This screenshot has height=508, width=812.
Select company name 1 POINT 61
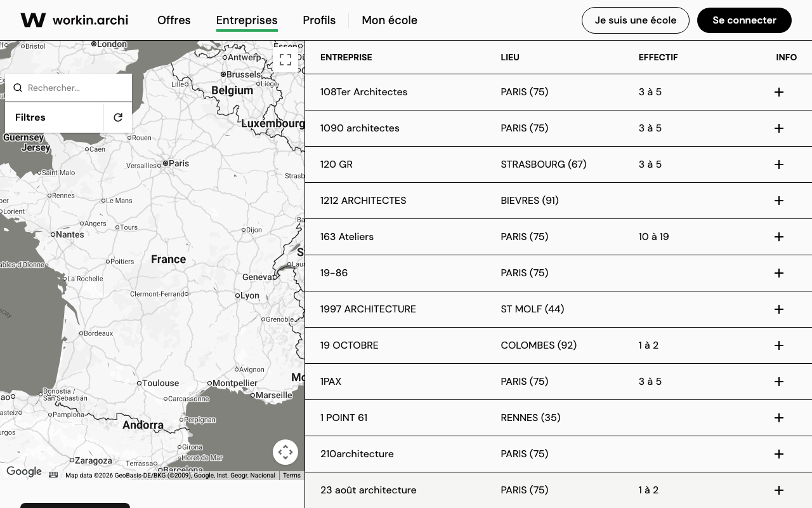[x=344, y=418]
